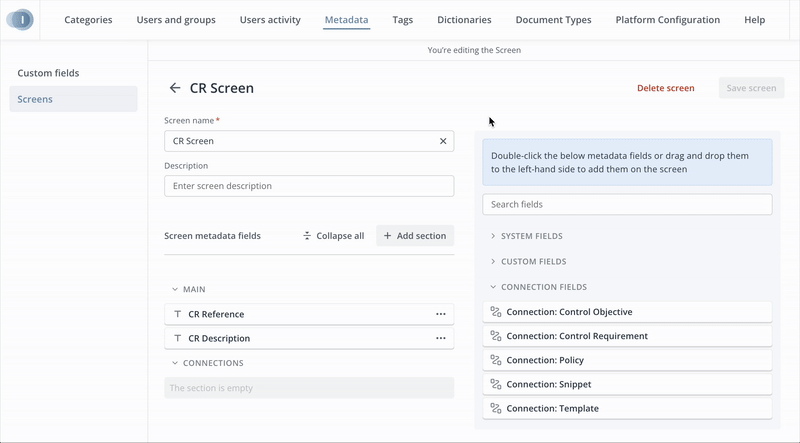Click the Add section button

tap(414, 236)
